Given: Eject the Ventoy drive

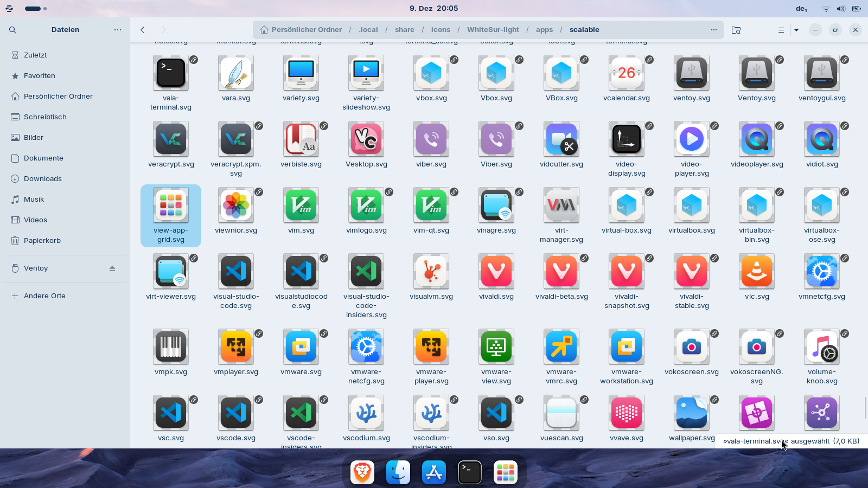Looking at the screenshot, I should pos(112,268).
